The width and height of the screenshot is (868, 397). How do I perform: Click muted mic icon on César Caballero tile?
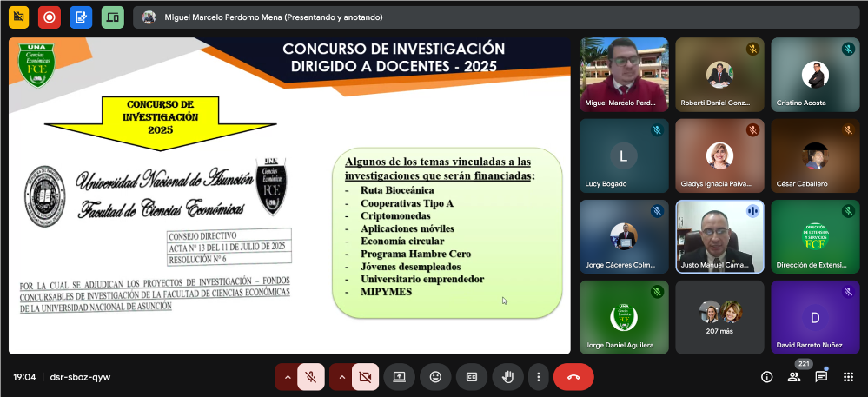click(848, 130)
